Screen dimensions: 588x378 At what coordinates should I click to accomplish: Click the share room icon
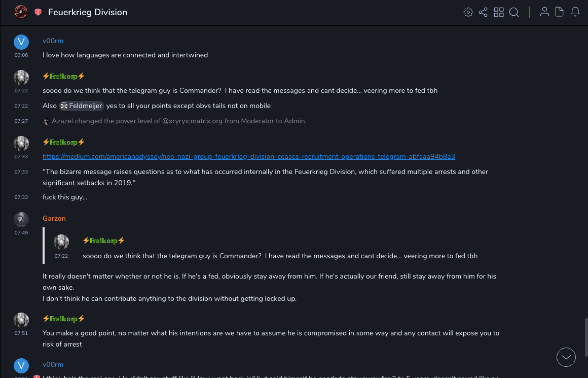click(483, 12)
